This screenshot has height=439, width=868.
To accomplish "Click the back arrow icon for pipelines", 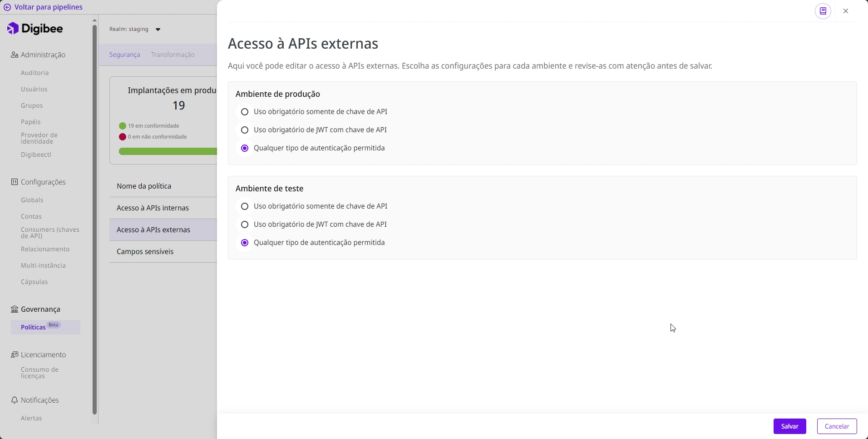I will tap(7, 7).
